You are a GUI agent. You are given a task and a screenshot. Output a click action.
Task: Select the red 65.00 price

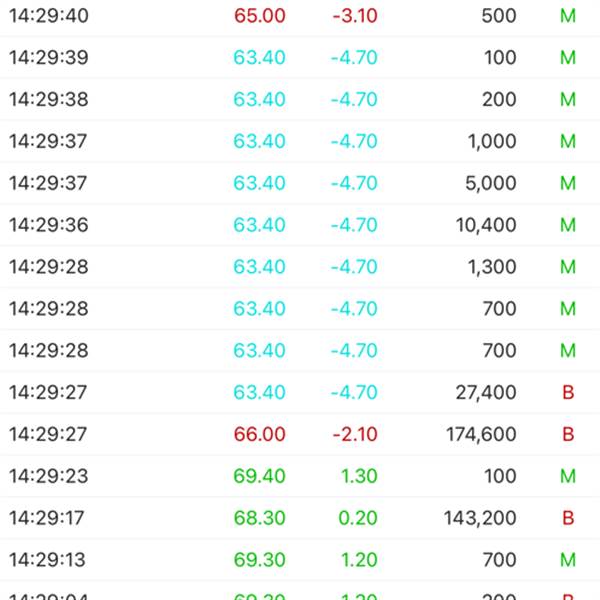pyautogui.click(x=260, y=16)
